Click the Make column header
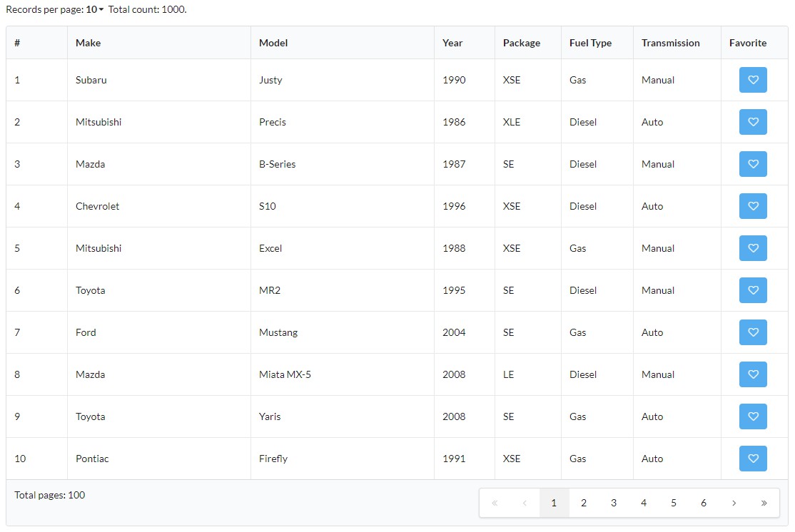Screen dimensions: 795x532 [x=88, y=43]
